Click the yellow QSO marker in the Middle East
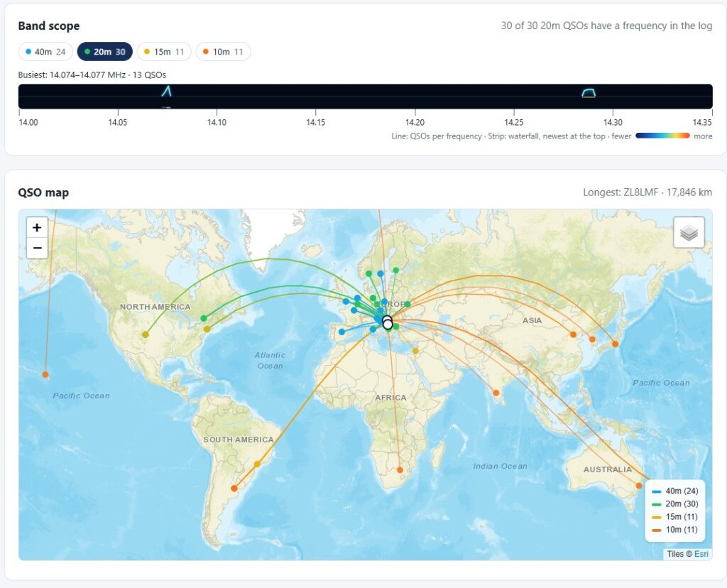 coord(415,351)
